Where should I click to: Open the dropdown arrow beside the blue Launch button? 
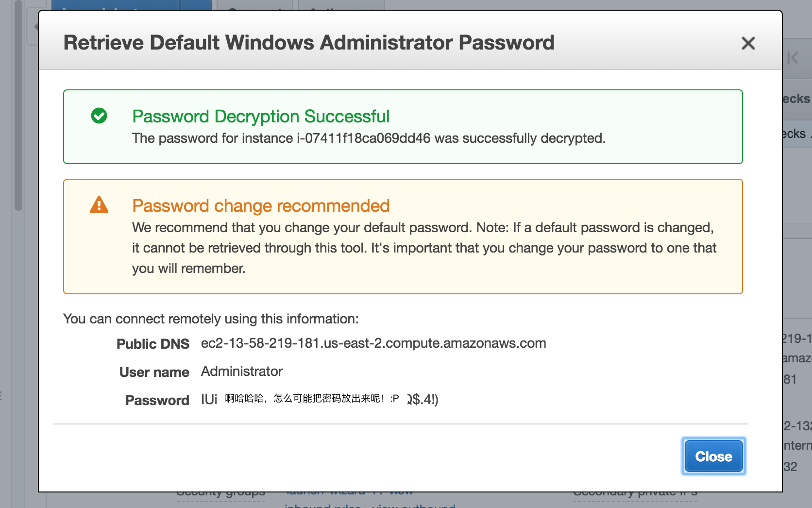[x=196, y=5]
